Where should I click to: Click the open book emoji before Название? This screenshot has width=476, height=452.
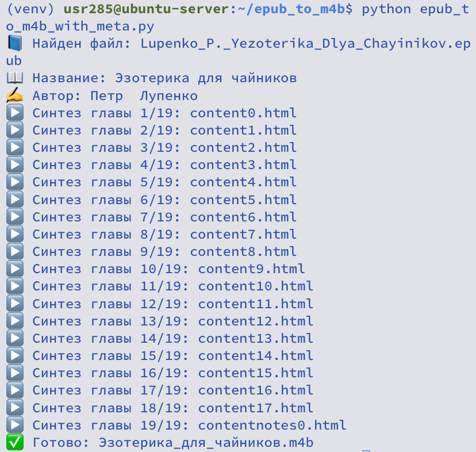[14, 78]
